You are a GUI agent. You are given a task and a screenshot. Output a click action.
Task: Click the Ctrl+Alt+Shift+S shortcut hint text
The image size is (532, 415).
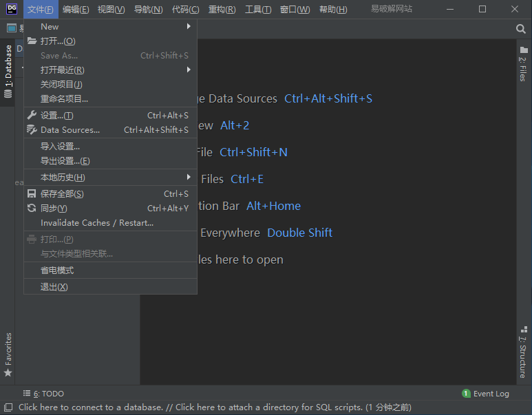328,98
